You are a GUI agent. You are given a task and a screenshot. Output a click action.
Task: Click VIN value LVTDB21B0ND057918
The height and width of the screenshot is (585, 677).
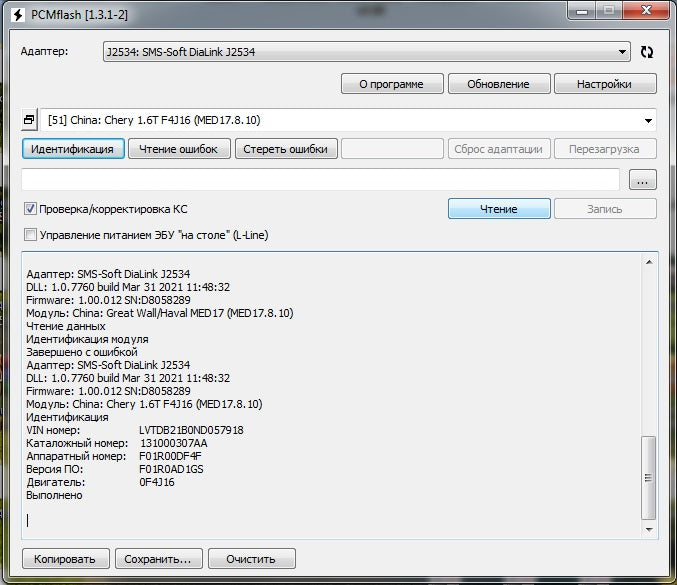pos(191,430)
